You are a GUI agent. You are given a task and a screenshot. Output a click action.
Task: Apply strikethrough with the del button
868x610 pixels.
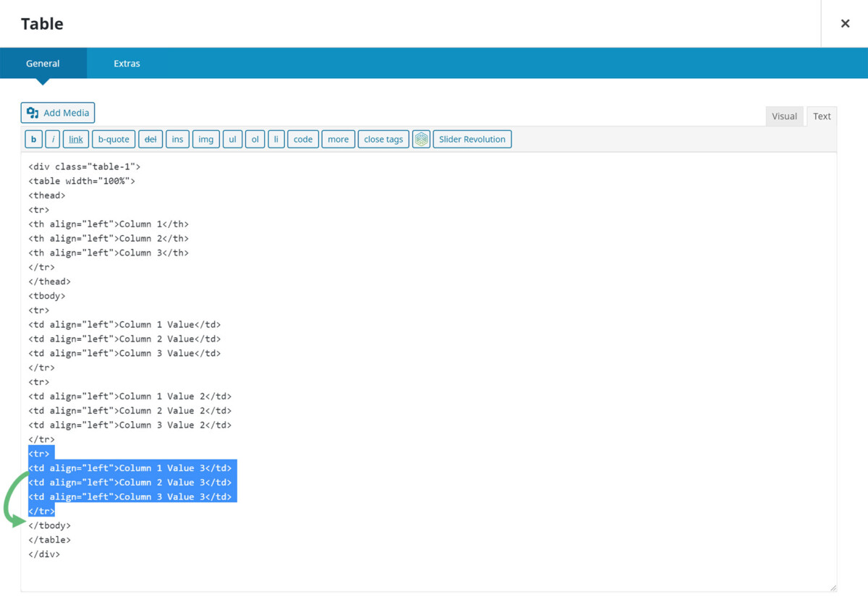(x=150, y=139)
